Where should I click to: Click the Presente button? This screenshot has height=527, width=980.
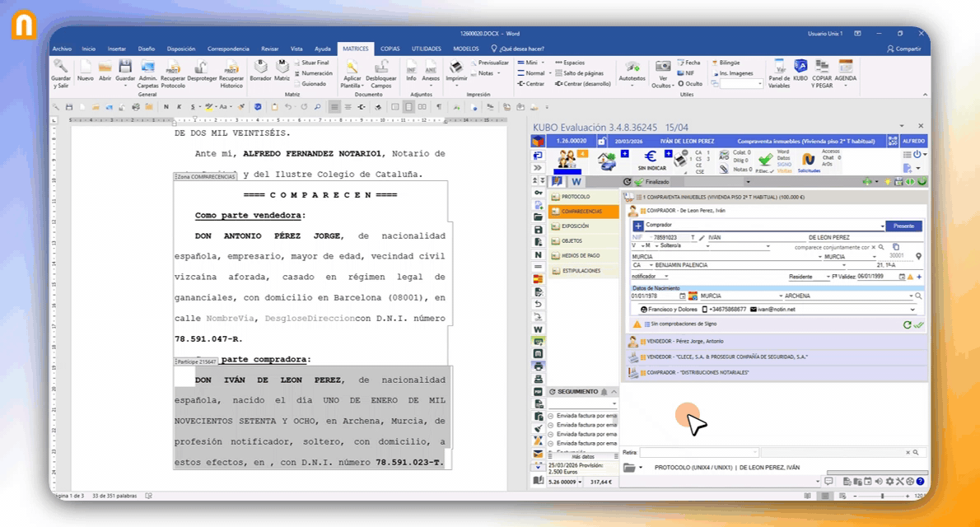point(903,226)
